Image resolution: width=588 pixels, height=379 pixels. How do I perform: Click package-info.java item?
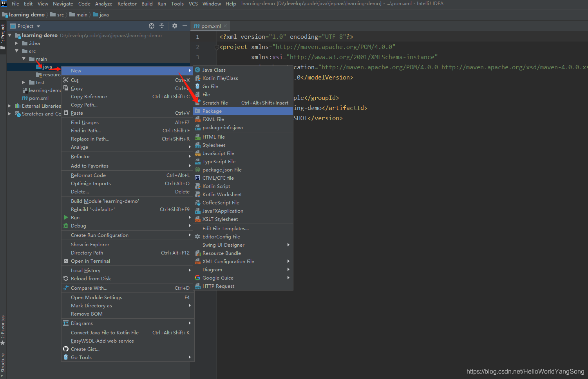[x=243, y=127]
